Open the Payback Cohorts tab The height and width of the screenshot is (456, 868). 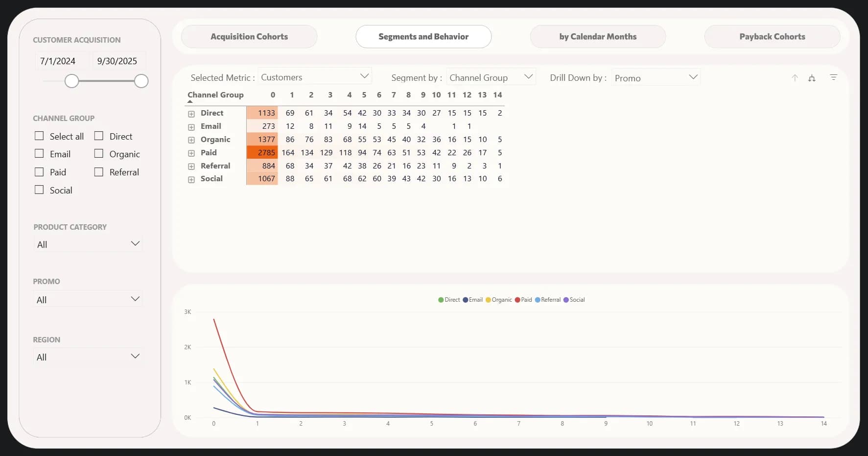point(772,37)
